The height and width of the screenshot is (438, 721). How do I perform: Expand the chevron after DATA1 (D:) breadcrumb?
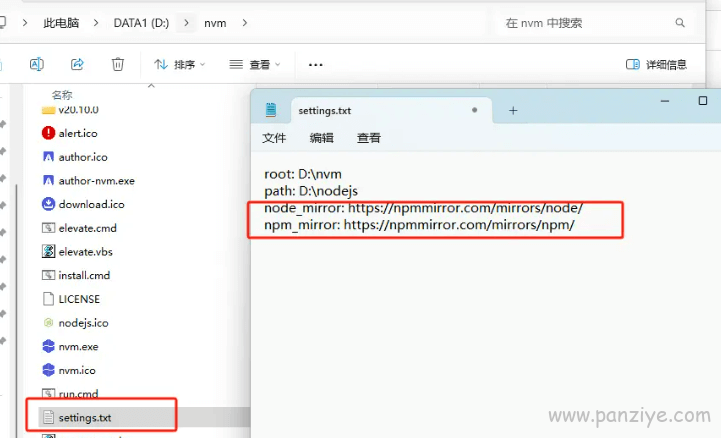click(186, 23)
